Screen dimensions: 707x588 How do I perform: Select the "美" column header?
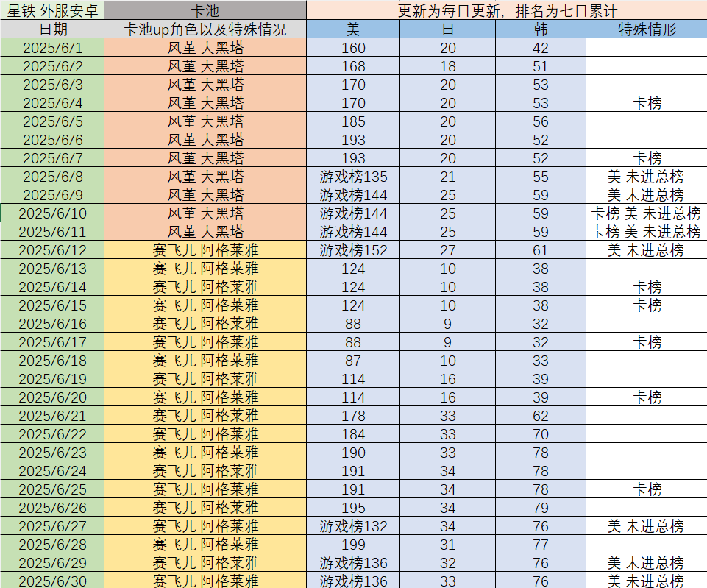[353, 29]
